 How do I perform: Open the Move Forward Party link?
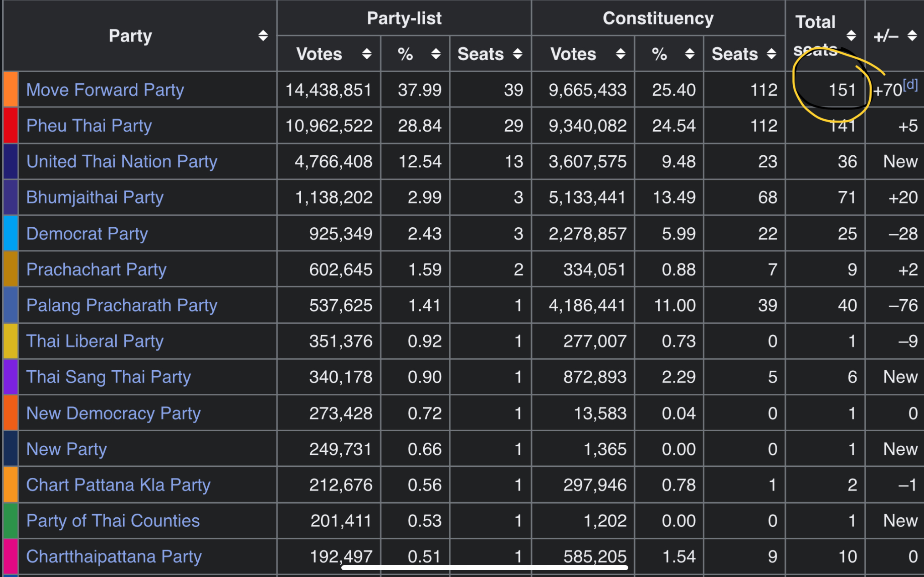point(105,90)
